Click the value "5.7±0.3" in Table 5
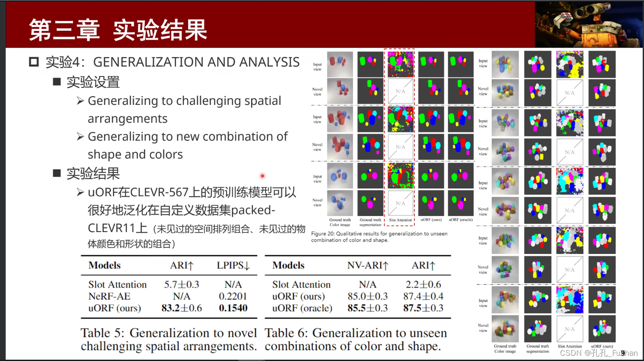 182,285
